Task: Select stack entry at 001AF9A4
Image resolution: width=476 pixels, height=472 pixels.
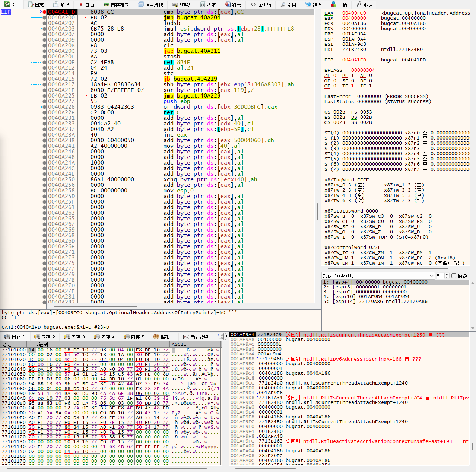Action: (349, 335)
